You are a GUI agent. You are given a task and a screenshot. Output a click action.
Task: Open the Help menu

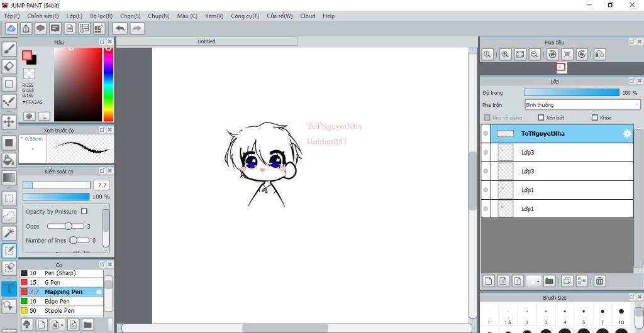pyautogui.click(x=328, y=16)
